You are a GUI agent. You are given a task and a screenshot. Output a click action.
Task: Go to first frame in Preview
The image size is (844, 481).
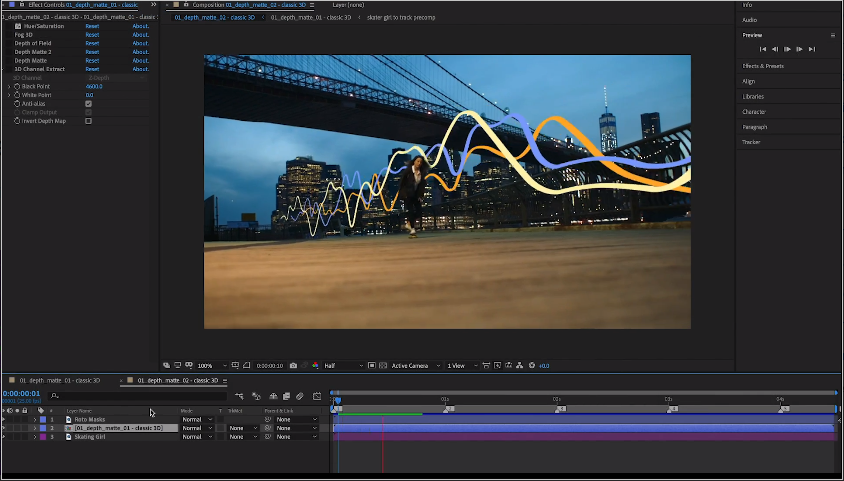pyautogui.click(x=763, y=49)
